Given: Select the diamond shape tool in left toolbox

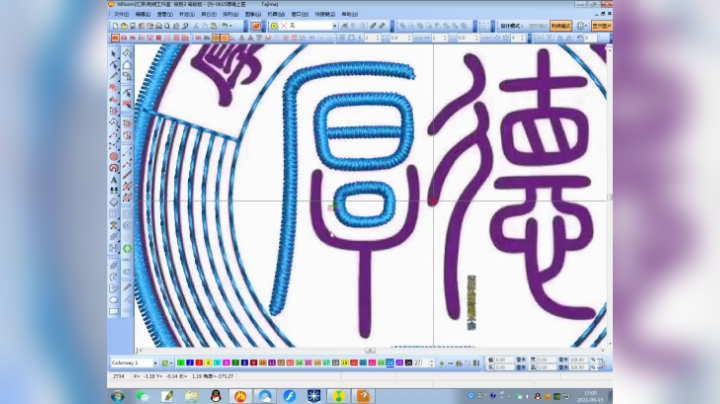Looking at the screenshot, I should coord(114,202).
